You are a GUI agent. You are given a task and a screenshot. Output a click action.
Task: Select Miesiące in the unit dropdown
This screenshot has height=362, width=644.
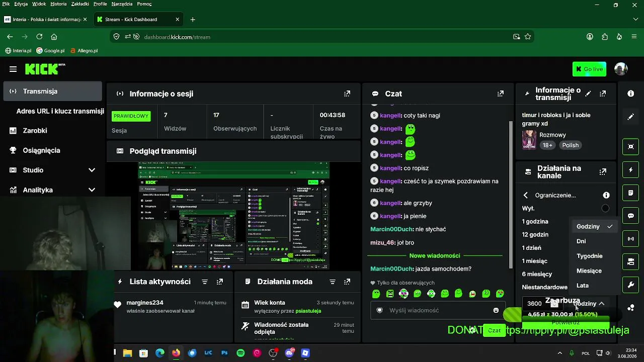click(595, 270)
